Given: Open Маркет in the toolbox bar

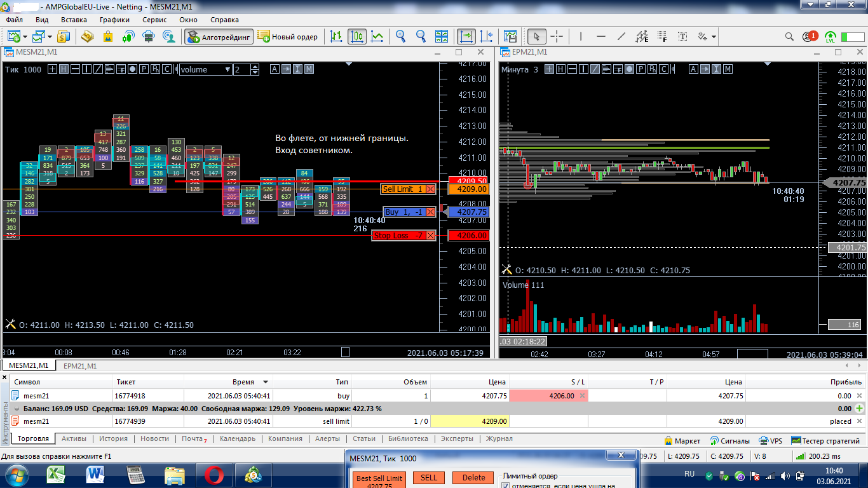Looking at the screenshot, I should point(682,440).
